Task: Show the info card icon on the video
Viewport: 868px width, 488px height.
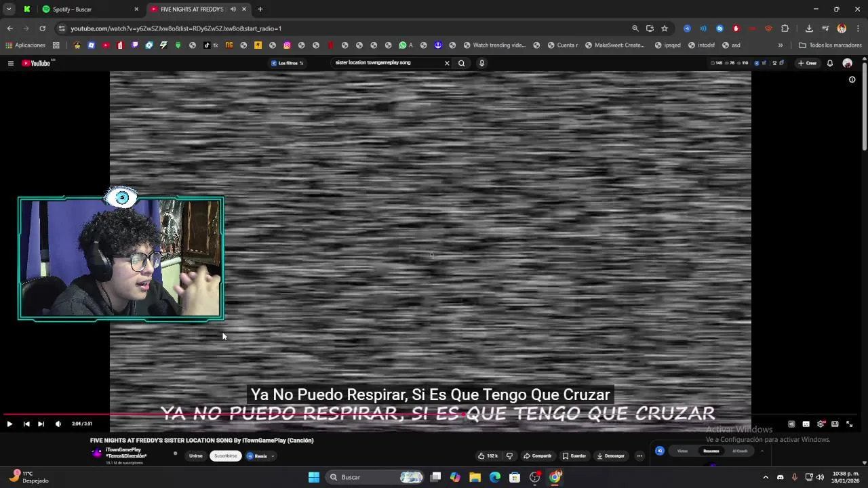Action: (852, 79)
